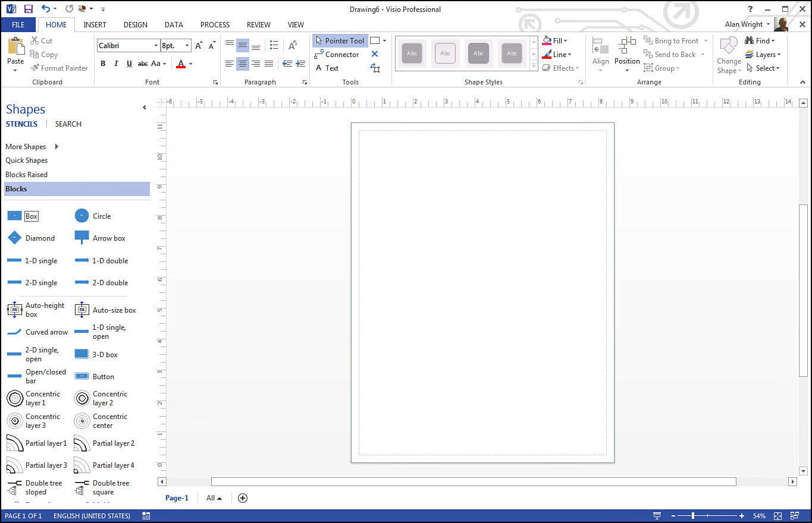This screenshot has height=523, width=812.
Task: Switch to the PROCESS tab
Action: pos(215,24)
